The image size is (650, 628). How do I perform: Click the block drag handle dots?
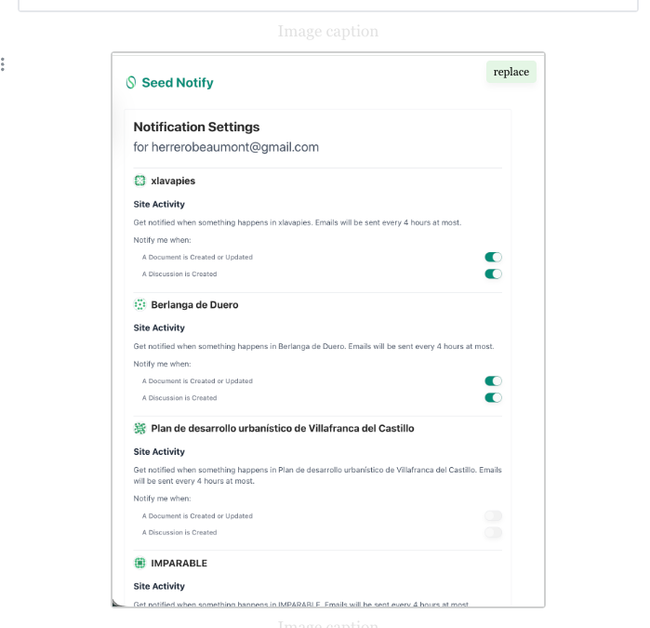(3, 65)
